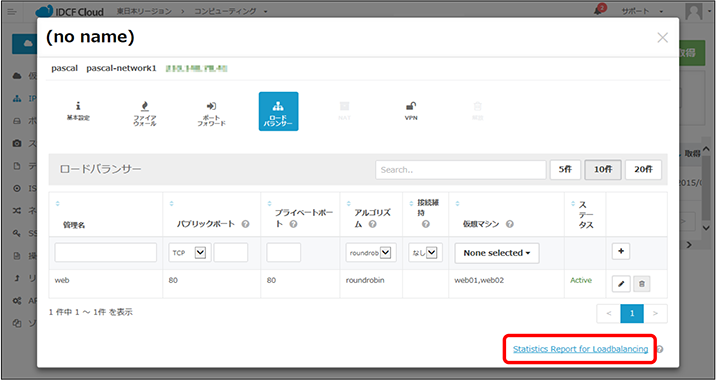The image size is (716, 380).
Task: Open help icon next to プライベートポート
Action: (293, 224)
